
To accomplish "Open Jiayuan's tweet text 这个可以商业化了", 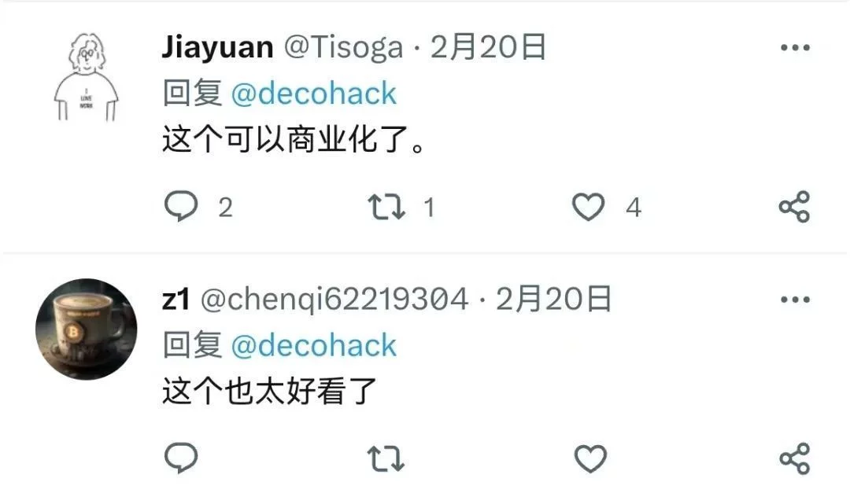I will click(x=294, y=140).
